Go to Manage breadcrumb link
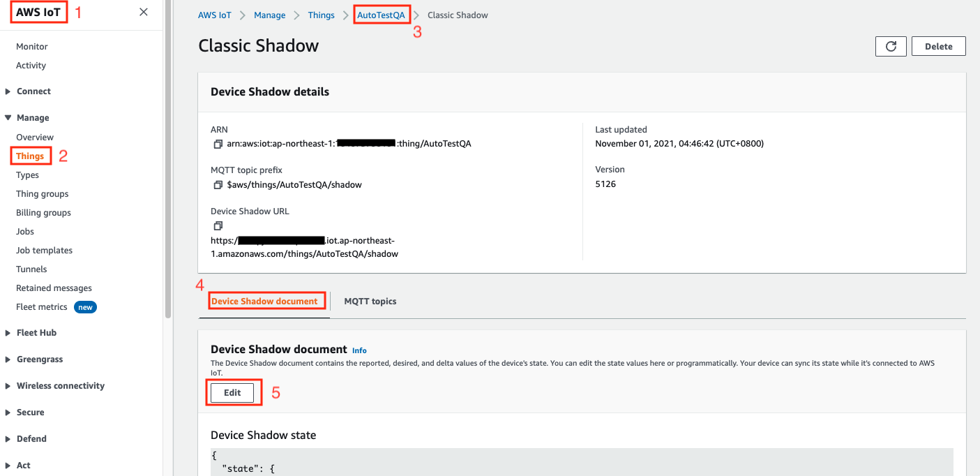Image resolution: width=980 pixels, height=476 pixels. 270,15
